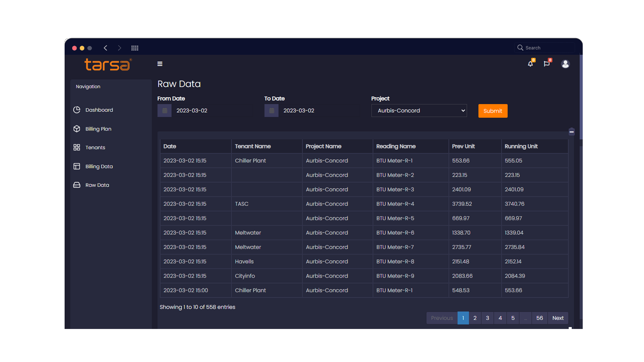Click Next in the pagination
Image resolution: width=644 pixels, height=362 pixels.
558,318
